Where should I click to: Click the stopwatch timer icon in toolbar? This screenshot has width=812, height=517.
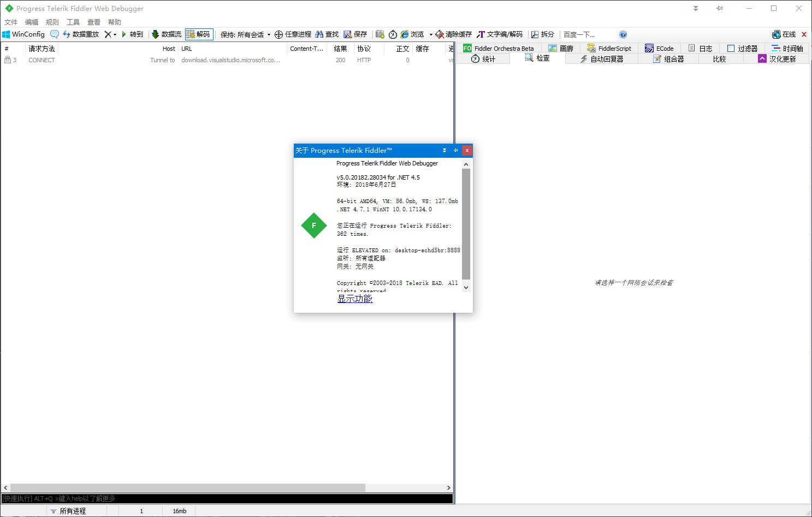tap(393, 34)
